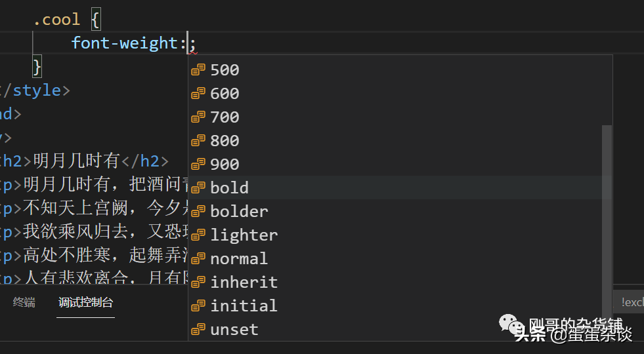This screenshot has width=644, height=354.
Task: Click the value icon beside lighter
Action: [198, 235]
